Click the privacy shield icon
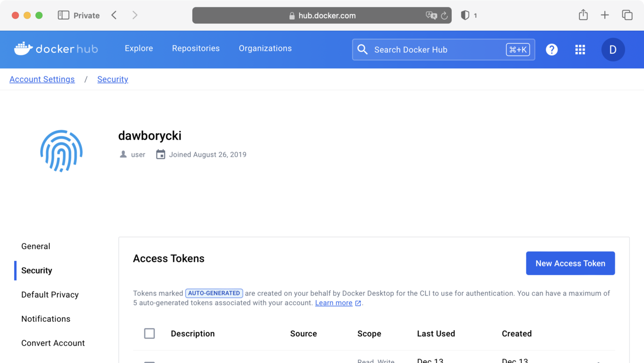 [x=465, y=16]
